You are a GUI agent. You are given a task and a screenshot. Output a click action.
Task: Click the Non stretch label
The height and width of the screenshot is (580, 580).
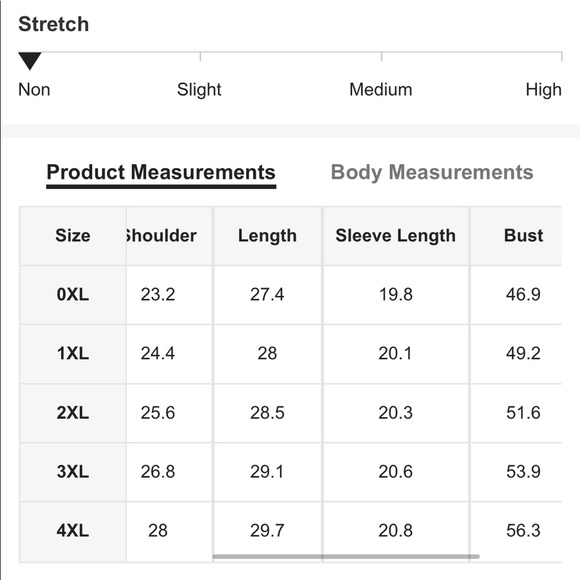point(34,90)
